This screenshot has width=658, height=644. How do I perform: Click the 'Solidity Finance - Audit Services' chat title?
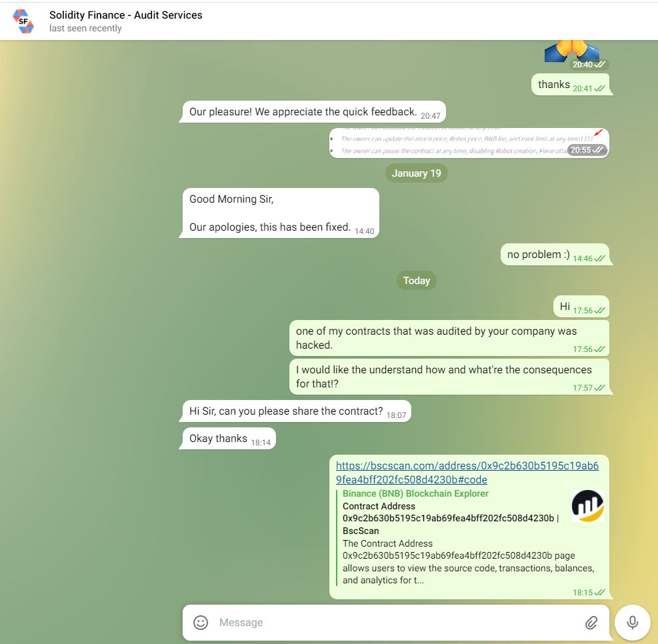(x=125, y=15)
